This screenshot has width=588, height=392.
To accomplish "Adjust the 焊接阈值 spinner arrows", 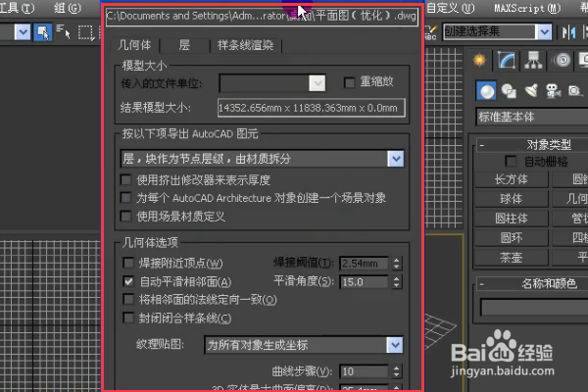I will 396,264.
